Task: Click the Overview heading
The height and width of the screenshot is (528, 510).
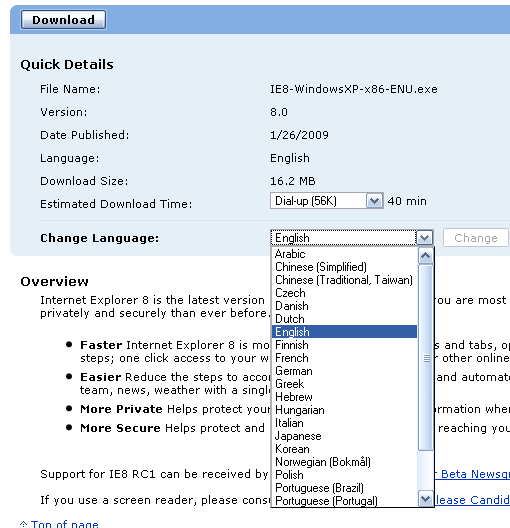Action: click(55, 282)
